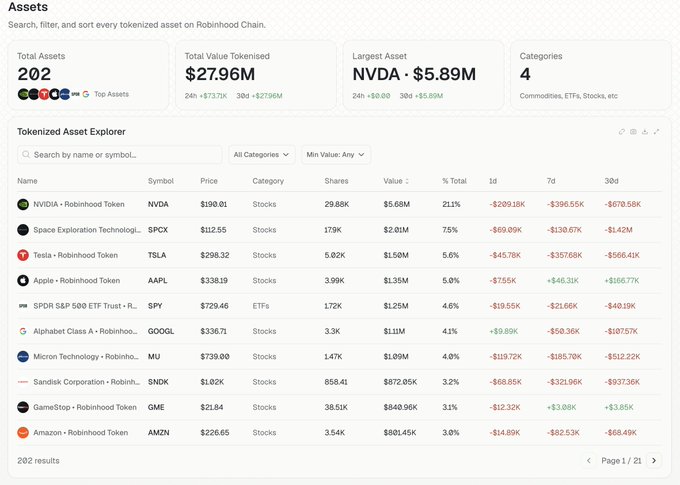Click the SPDR logo in SPY row
Viewport: 680px width, 485px height.
(23, 306)
